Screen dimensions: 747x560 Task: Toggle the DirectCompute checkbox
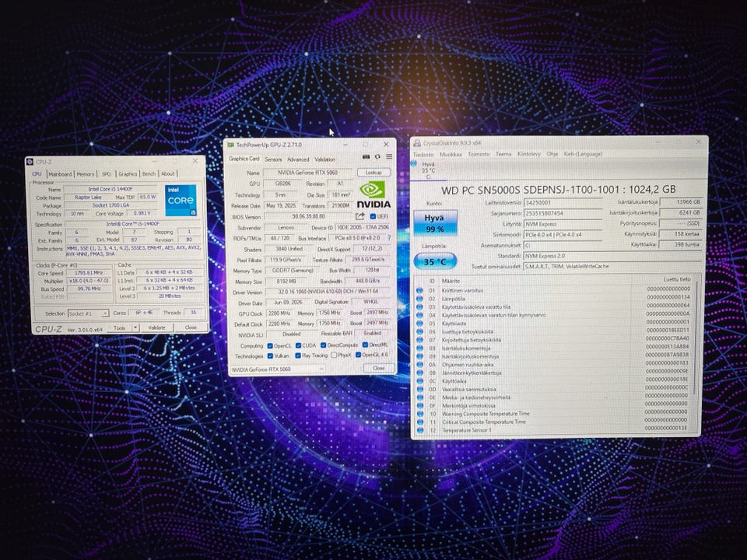[x=324, y=345]
